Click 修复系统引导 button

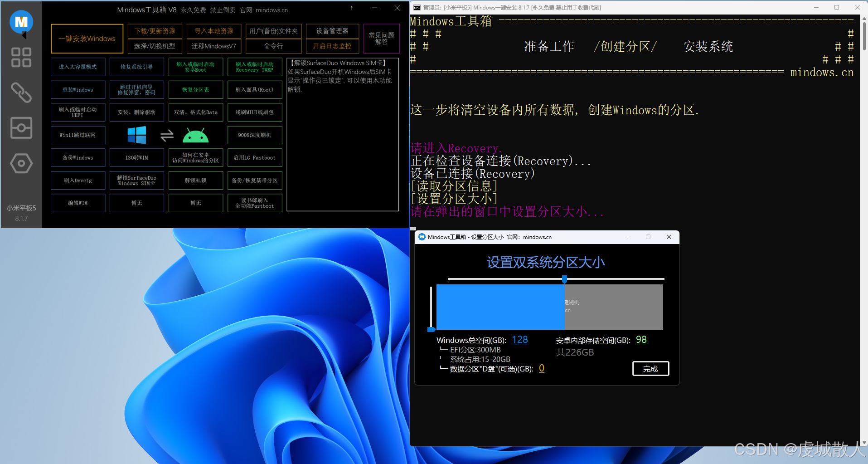(137, 67)
